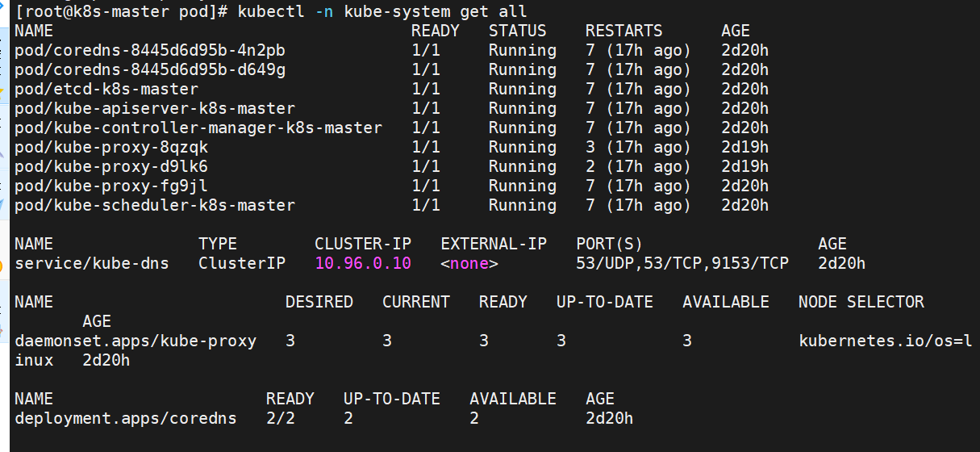Click the service/kube-dns name
Image resolution: width=980 pixels, height=452 pixels.
92,263
